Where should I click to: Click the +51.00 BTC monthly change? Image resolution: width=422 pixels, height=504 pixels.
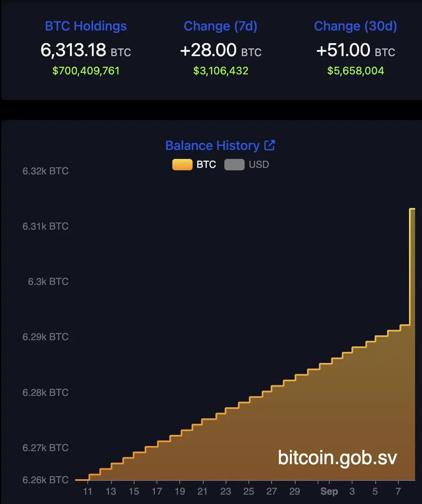pos(355,51)
